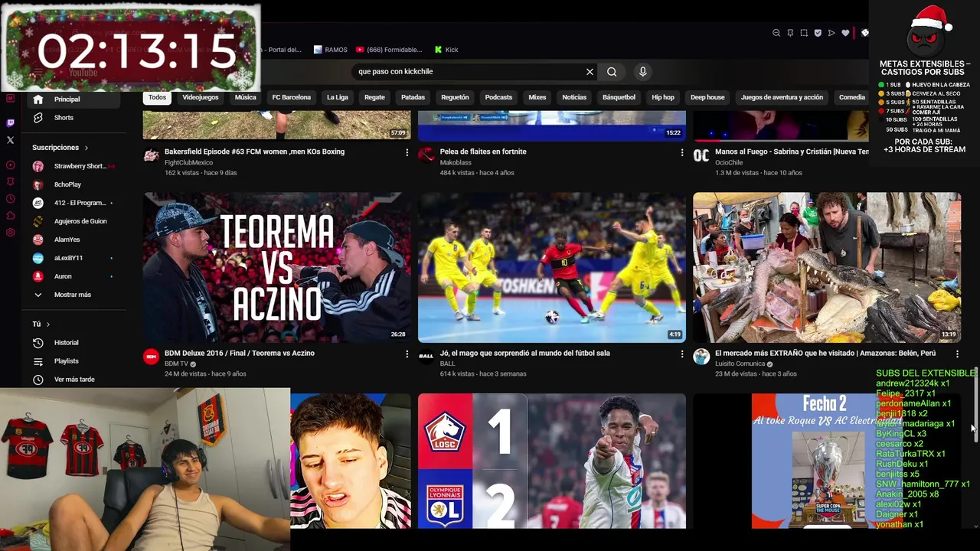Select the La Liga filter chip
The image size is (980, 551).
338,97
